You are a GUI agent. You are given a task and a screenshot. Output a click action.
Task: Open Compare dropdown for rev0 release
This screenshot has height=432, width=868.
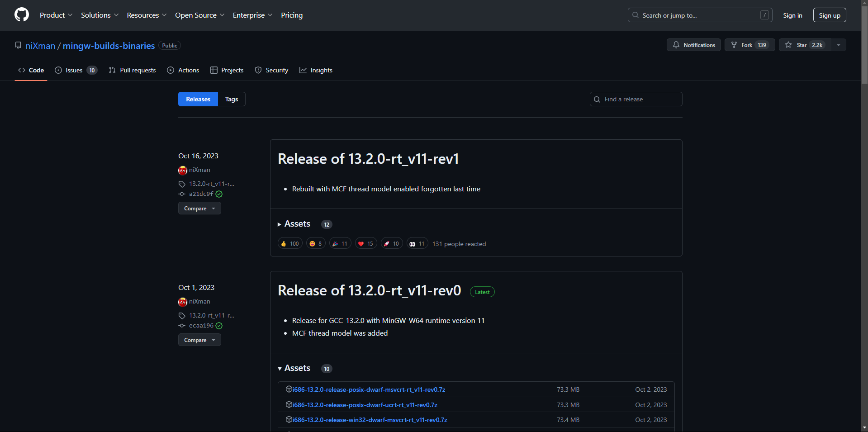(199, 340)
